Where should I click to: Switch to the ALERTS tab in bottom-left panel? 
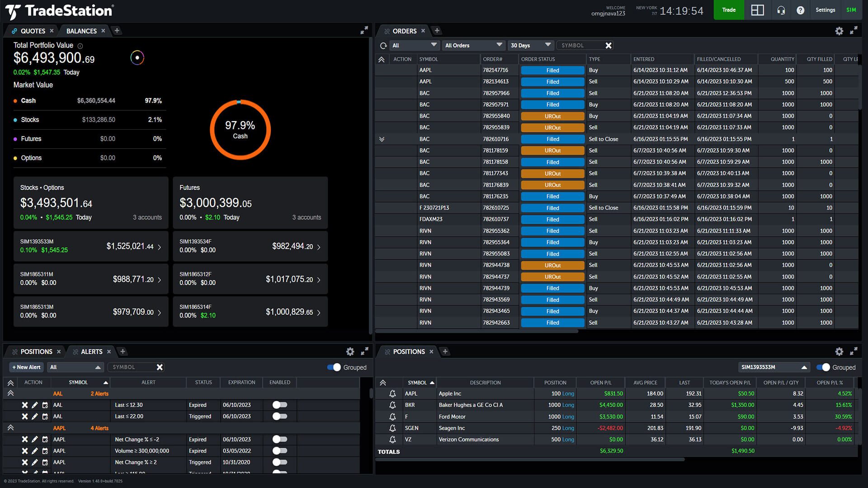pyautogui.click(x=92, y=351)
